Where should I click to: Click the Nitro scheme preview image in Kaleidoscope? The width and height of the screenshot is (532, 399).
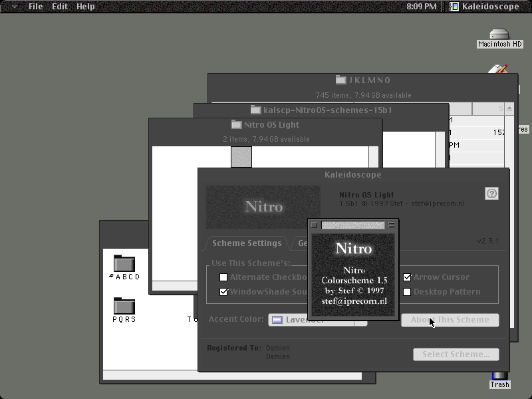pos(263,207)
